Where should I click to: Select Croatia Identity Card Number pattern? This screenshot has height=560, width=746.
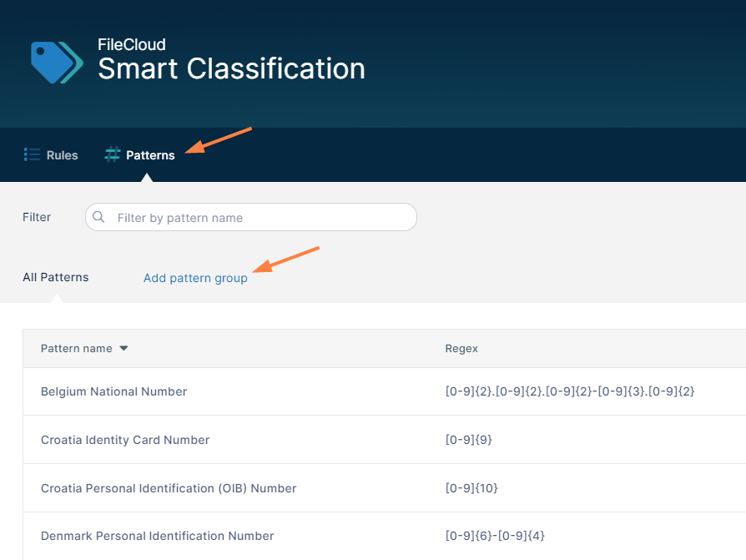125,440
